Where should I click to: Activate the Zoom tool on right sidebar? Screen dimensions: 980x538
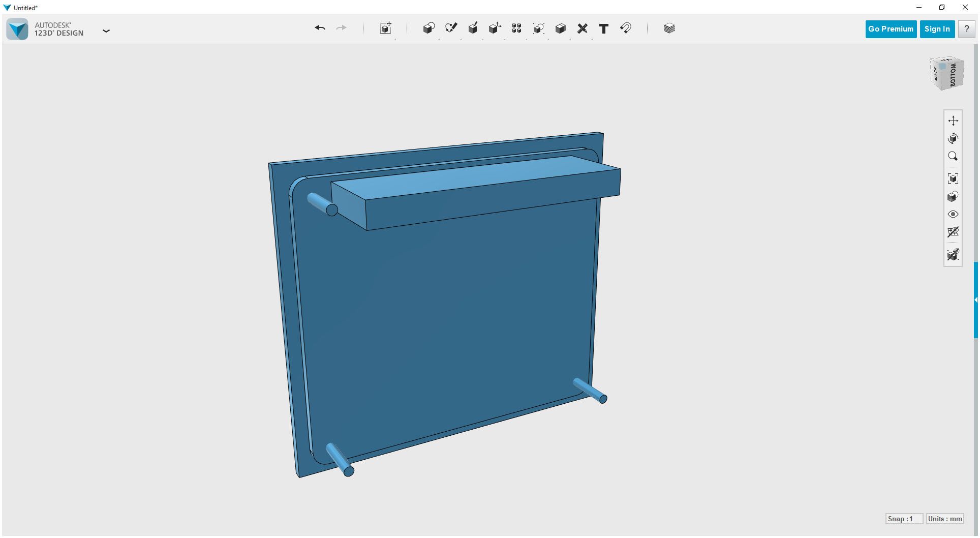(x=953, y=156)
